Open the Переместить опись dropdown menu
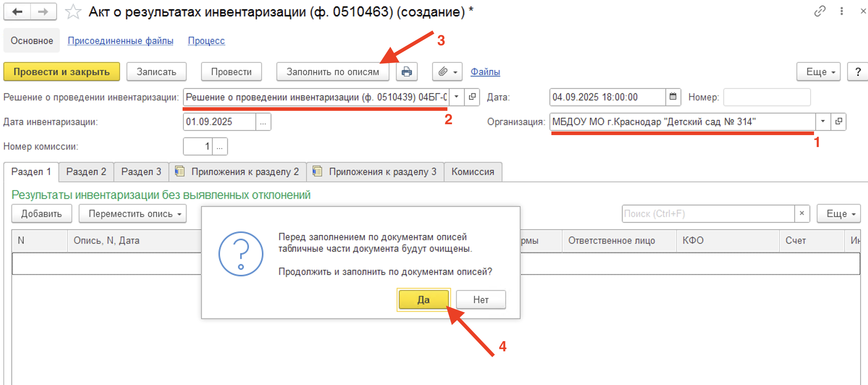This screenshot has height=385, width=868. point(133,214)
